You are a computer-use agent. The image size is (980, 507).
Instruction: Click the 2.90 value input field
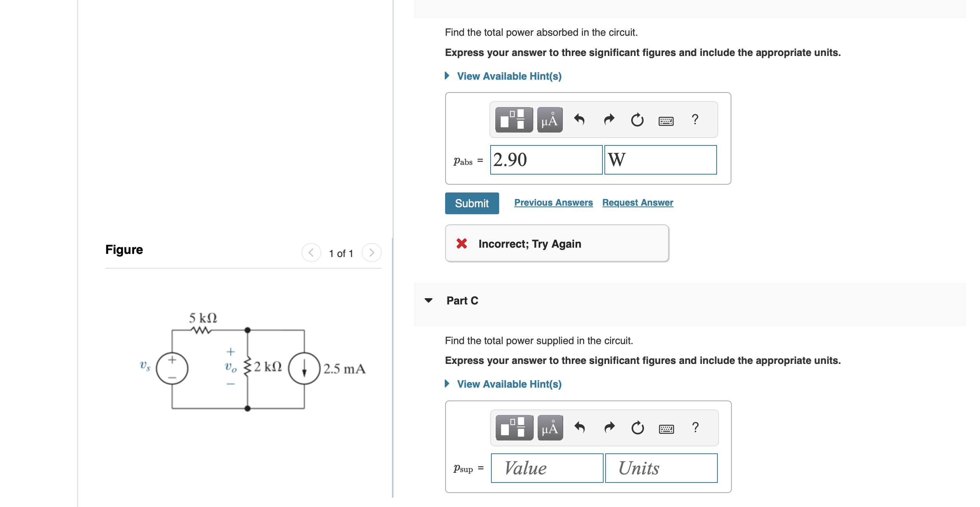(x=546, y=160)
